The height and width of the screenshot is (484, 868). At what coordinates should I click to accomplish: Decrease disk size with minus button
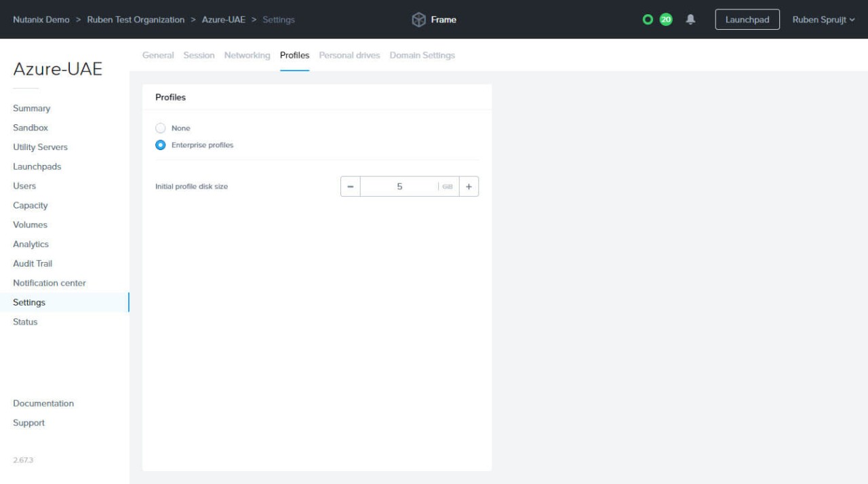[351, 187]
